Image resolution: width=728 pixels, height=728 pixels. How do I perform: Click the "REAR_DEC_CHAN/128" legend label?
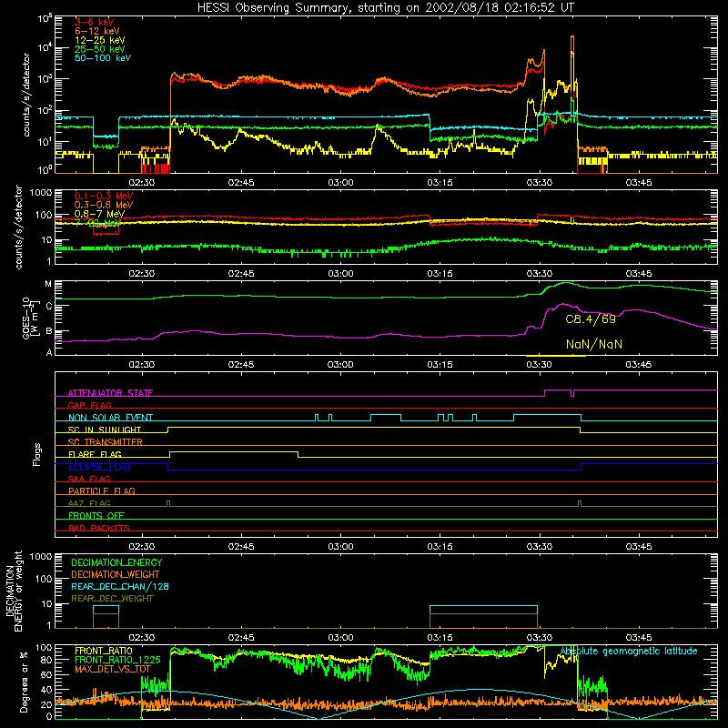[x=120, y=586]
